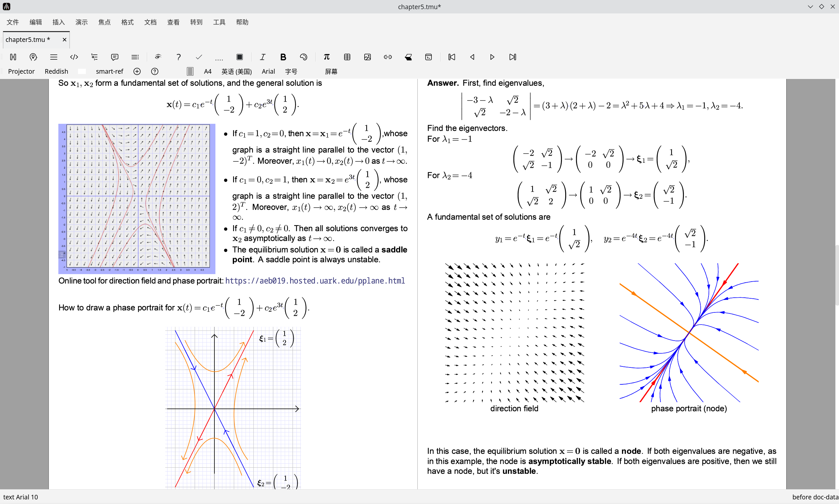Toggle bold text formatting
Image resolution: width=839 pixels, height=504 pixels.
coord(283,57)
